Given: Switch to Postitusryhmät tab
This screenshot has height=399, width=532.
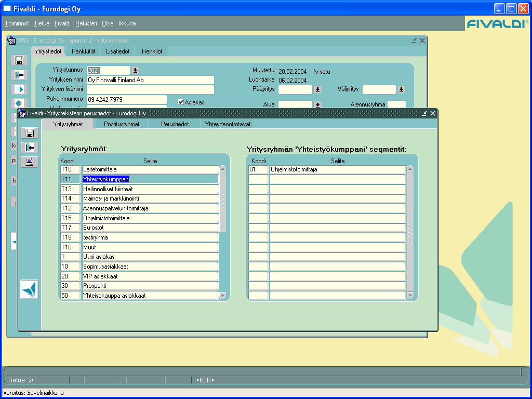Looking at the screenshot, I should 122,124.
